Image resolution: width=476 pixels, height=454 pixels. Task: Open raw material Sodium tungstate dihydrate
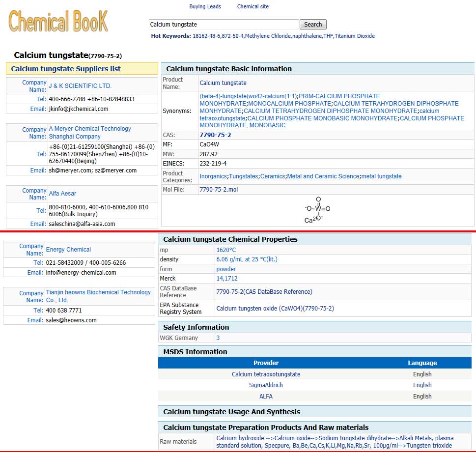coord(355,438)
